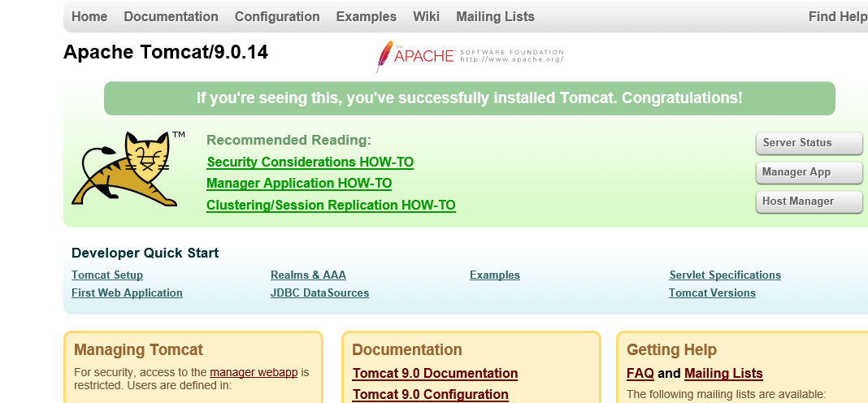The width and height of the screenshot is (868, 403).
Task: Click the Documentation panel heading
Action: pos(407,350)
